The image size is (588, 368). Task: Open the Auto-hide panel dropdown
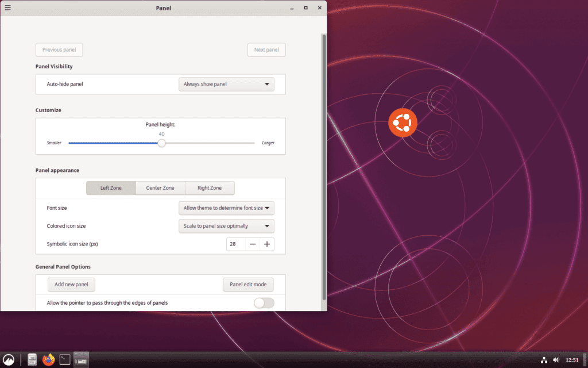click(x=226, y=84)
